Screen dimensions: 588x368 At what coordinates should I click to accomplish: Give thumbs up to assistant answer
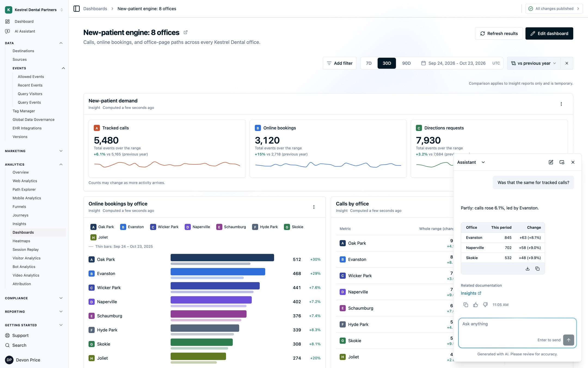point(475,305)
